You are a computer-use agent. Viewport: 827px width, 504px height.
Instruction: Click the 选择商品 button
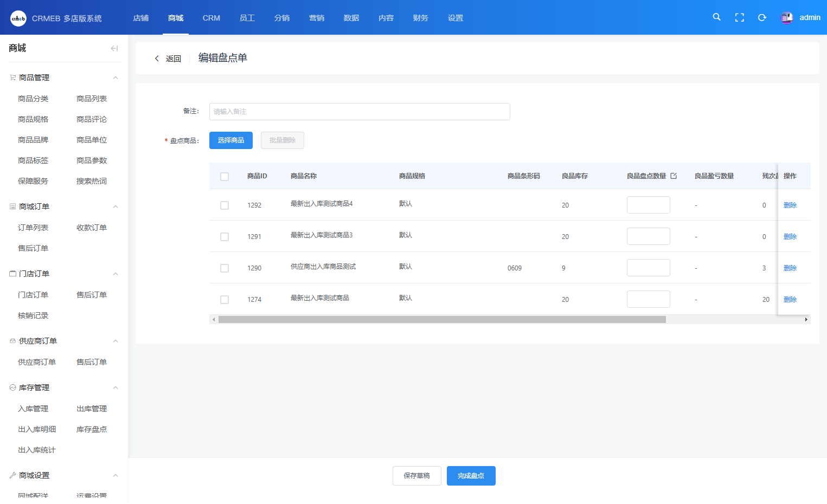click(231, 140)
